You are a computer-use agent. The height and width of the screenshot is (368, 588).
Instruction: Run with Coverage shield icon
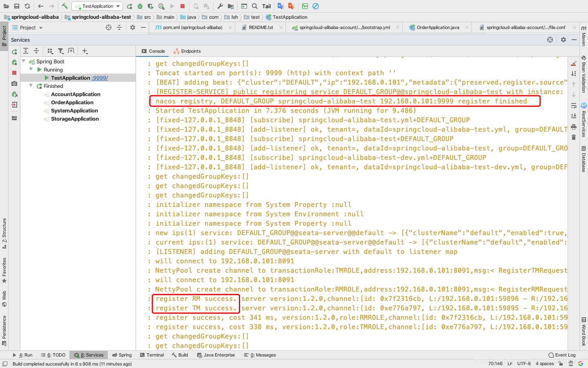[151, 6]
